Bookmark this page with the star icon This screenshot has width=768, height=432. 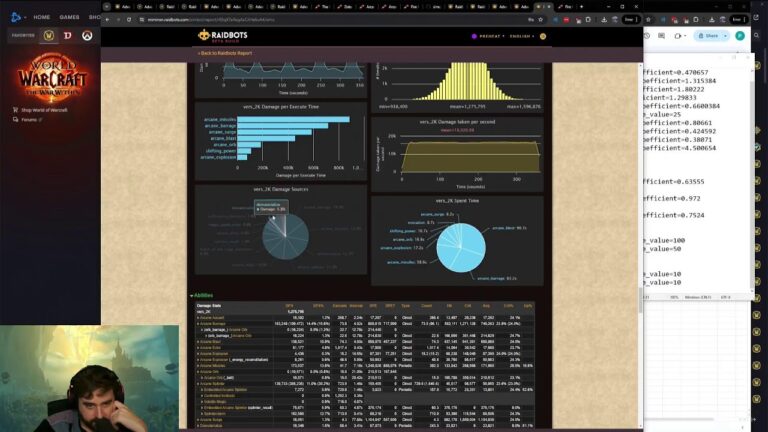pos(541,20)
